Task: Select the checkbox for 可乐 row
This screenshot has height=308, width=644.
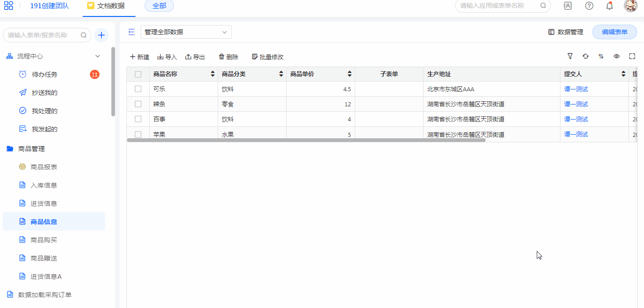Action: pos(138,89)
